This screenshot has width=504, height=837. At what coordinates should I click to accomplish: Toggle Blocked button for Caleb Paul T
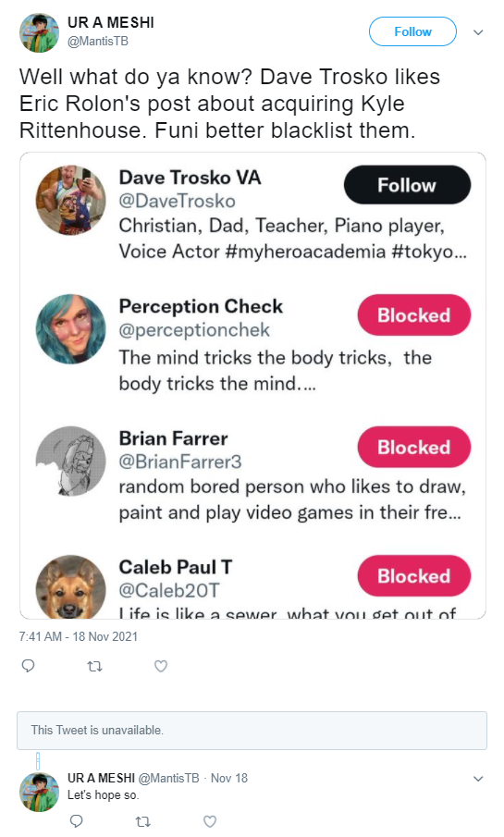(413, 575)
